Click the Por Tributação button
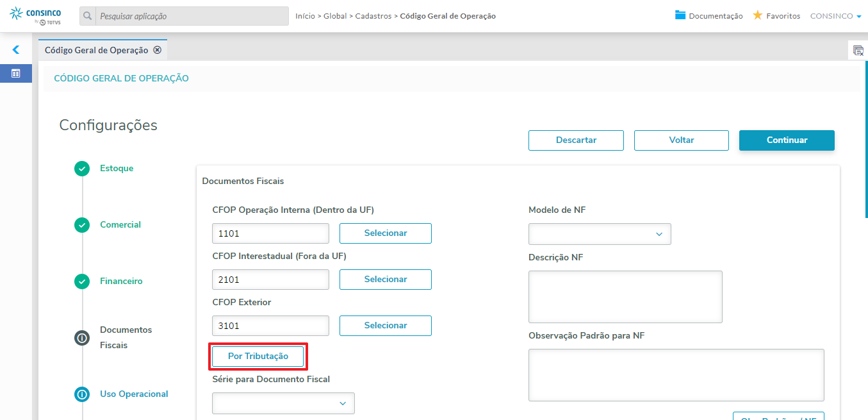 point(258,357)
